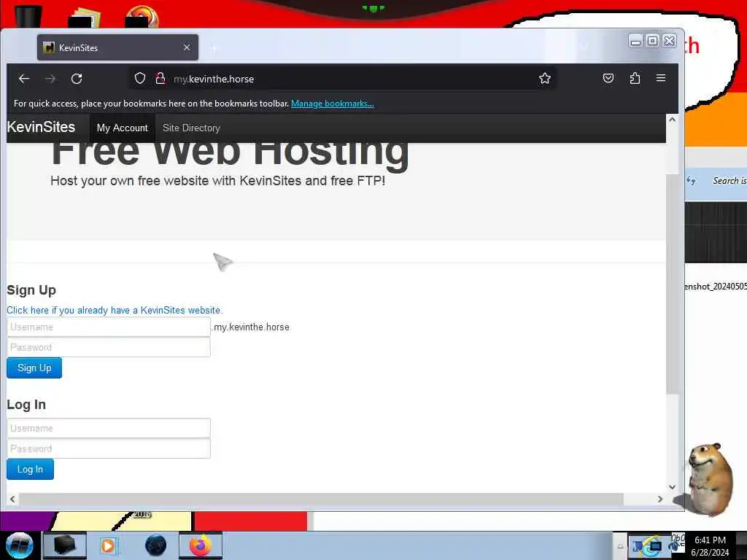Open the Windows Start orb

pyautogui.click(x=19, y=545)
